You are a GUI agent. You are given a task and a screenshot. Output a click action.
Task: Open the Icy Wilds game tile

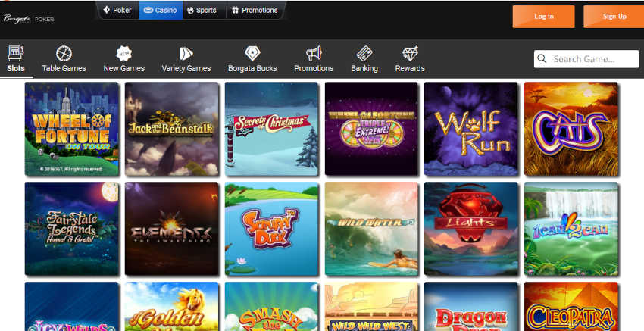[72, 306]
